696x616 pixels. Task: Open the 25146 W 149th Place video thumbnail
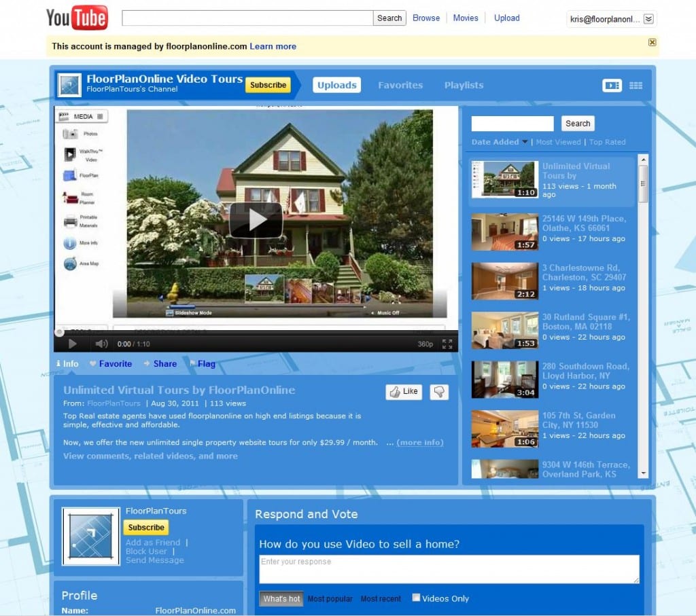click(505, 232)
